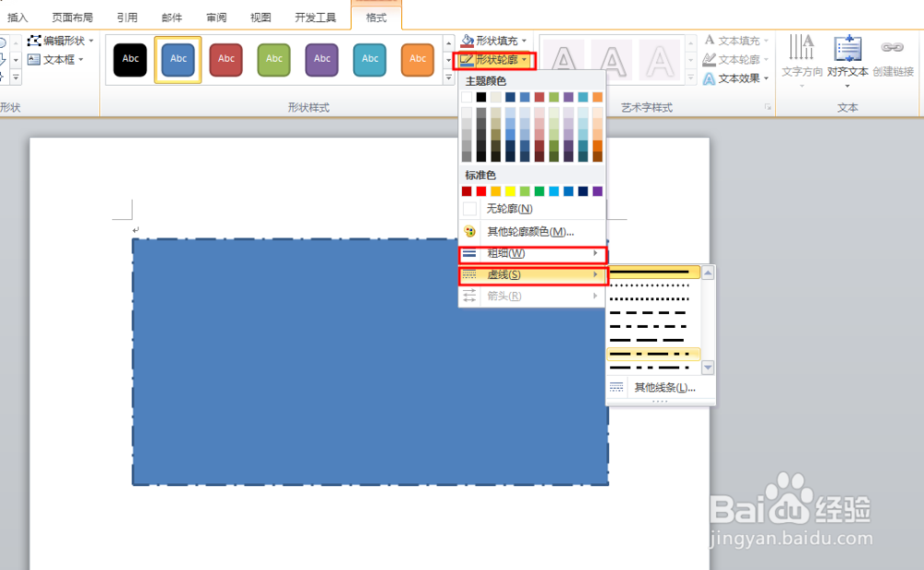Open 文本轮廓 text outline option
Viewport: 924px width, 570px height.
click(x=736, y=59)
